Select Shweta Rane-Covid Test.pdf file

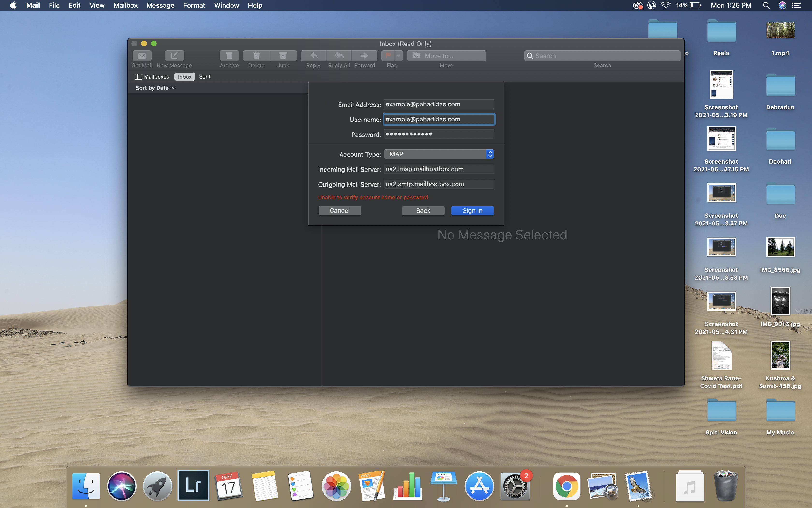721,365
